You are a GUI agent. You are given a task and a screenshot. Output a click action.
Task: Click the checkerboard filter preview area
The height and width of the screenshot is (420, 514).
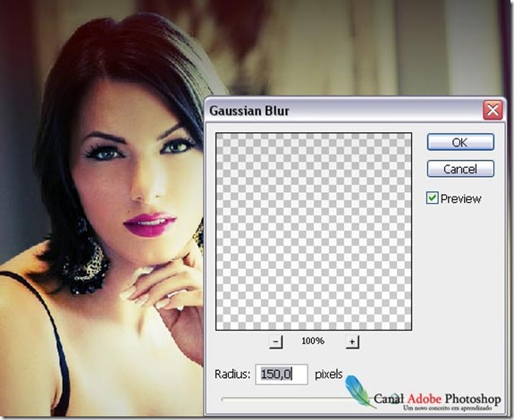pos(314,231)
